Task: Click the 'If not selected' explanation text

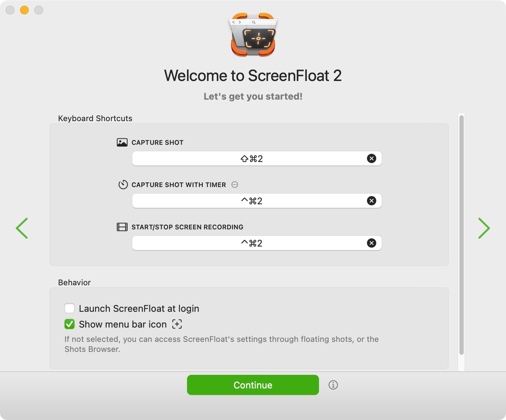Action: pos(221,344)
